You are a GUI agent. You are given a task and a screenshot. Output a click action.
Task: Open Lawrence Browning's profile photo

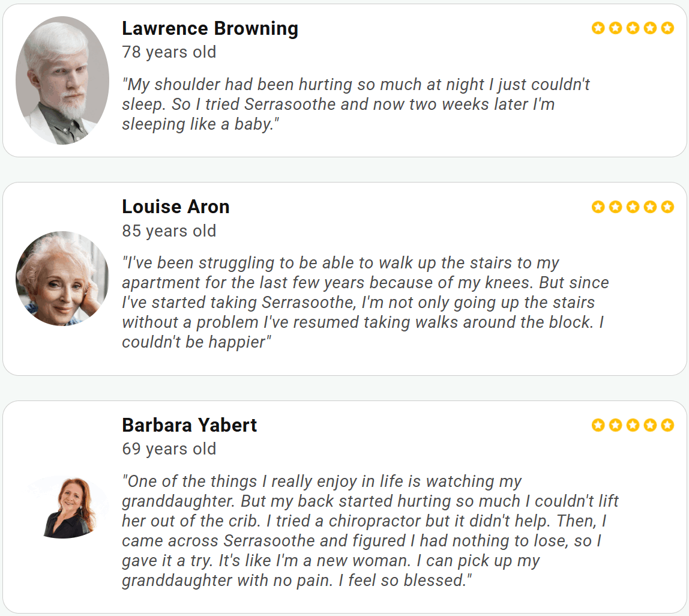pyautogui.click(x=62, y=80)
